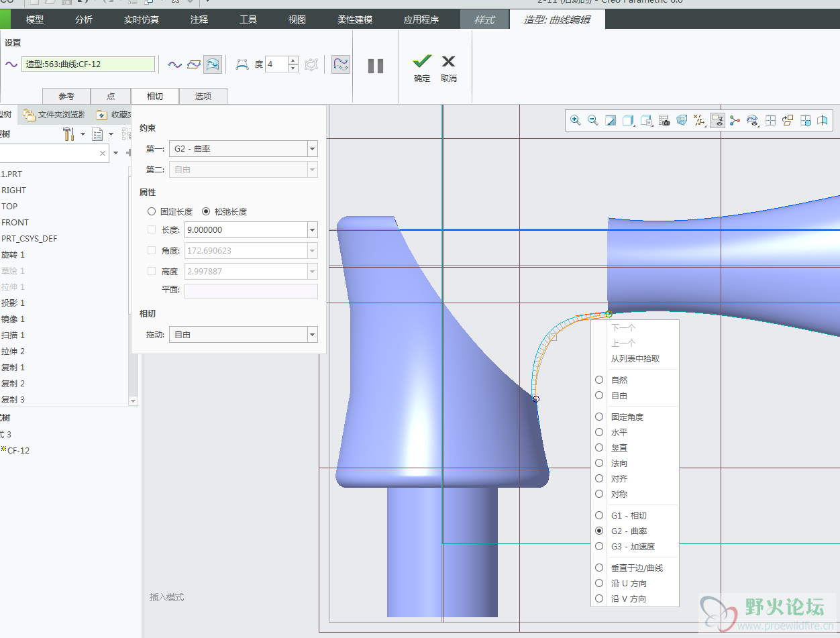
Task: Click the active plane orientation grid icon
Action: point(770,120)
